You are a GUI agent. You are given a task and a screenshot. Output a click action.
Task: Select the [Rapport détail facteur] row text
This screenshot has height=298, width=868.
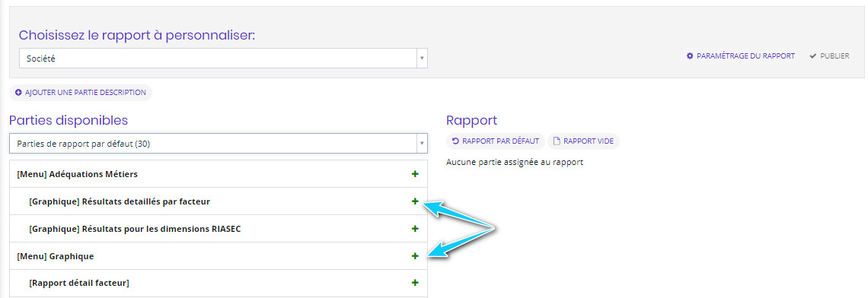click(x=79, y=283)
